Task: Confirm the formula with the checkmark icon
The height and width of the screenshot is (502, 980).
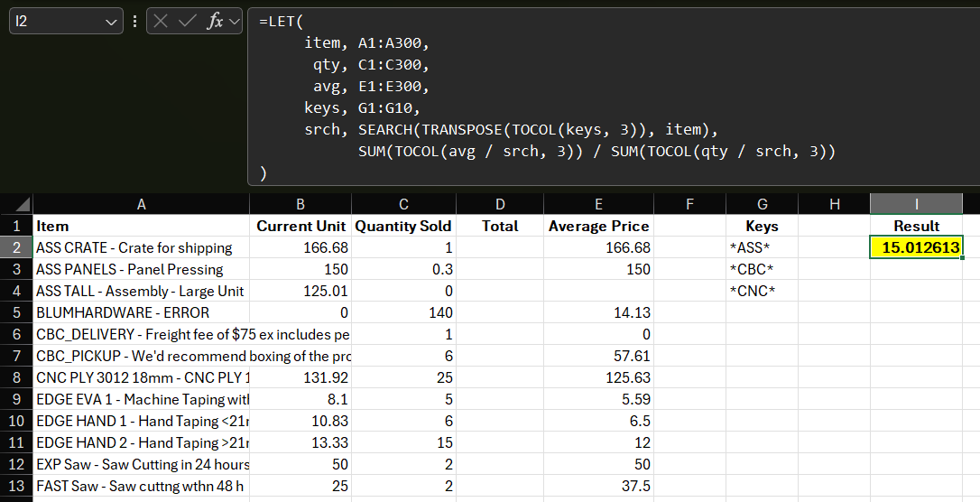Action: pyautogui.click(x=187, y=22)
